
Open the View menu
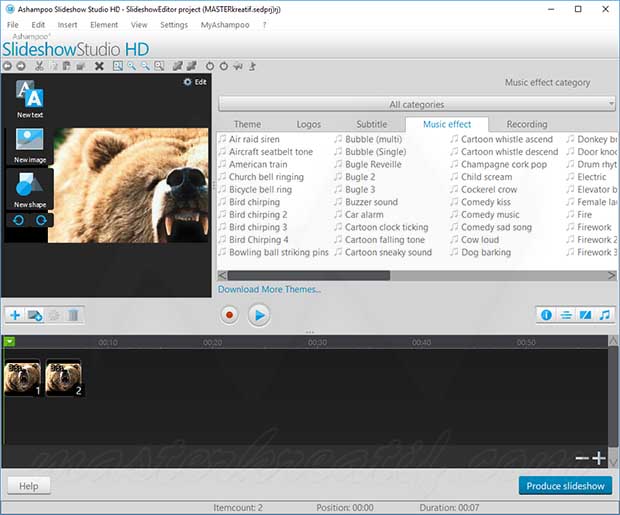[x=139, y=25]
